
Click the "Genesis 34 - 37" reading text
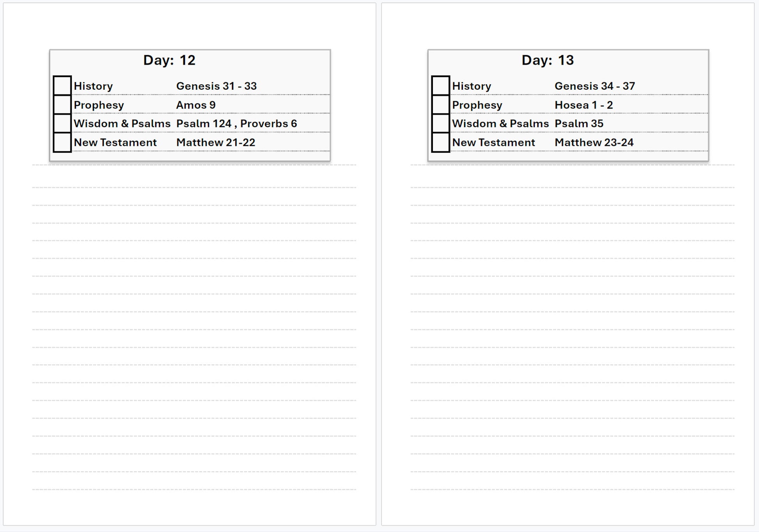pyautogui.click(x=595, y=86)
